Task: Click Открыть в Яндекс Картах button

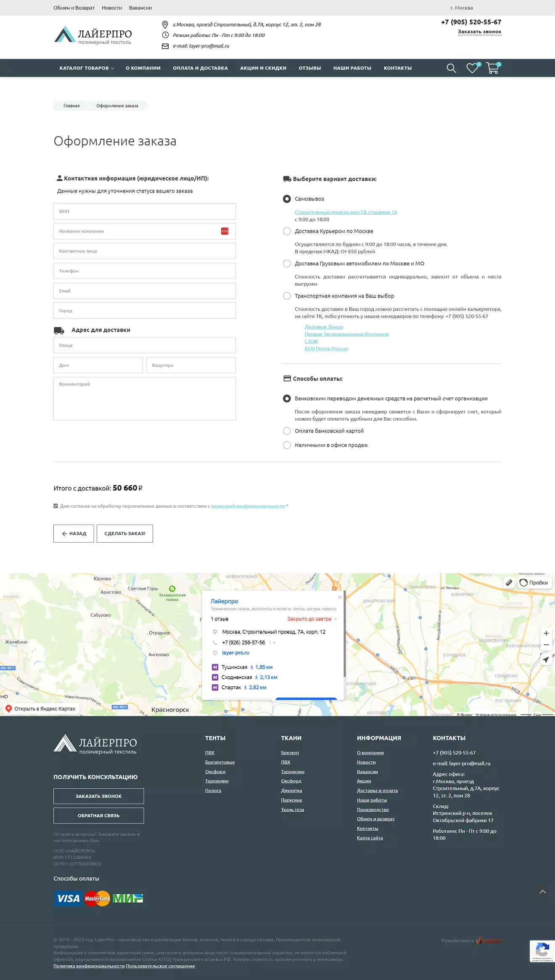Action: pyautogui.click(x=40, y=709)
